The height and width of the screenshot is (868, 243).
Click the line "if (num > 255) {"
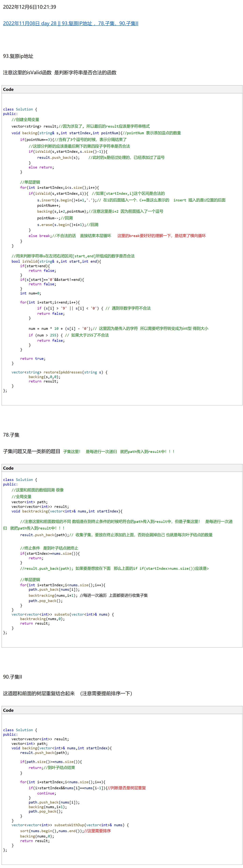(46, 335)
